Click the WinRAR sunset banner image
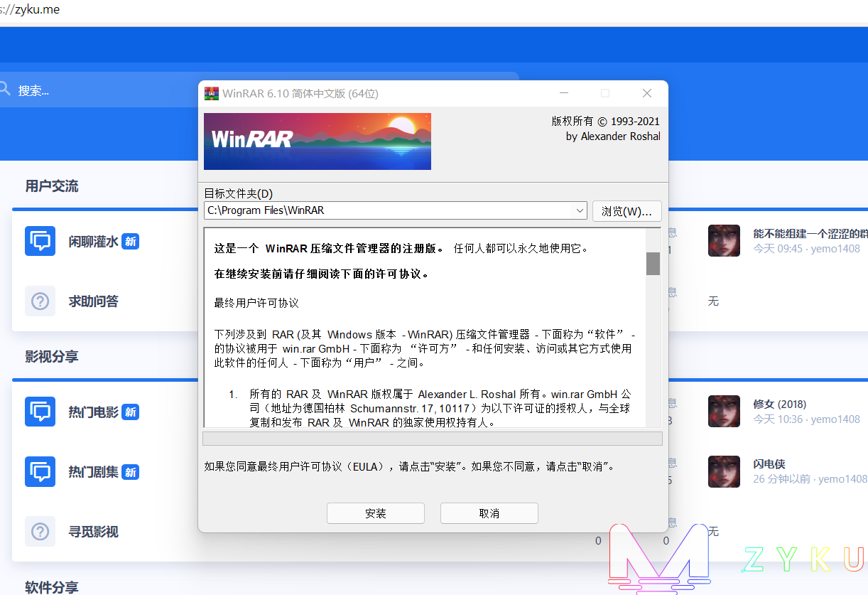The height and width of the screenshot is (595, 868). pyautogui.click(x=317, y=141)
